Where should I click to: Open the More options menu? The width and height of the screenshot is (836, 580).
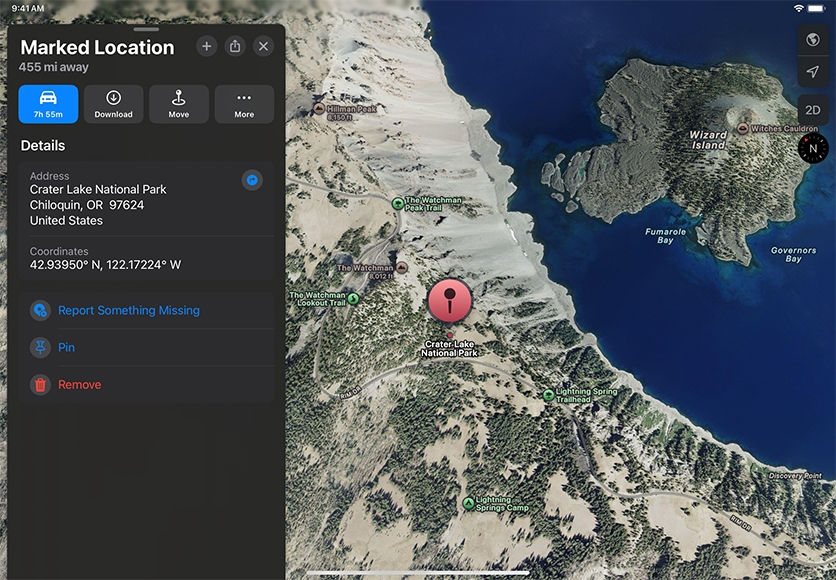[244, 104]
